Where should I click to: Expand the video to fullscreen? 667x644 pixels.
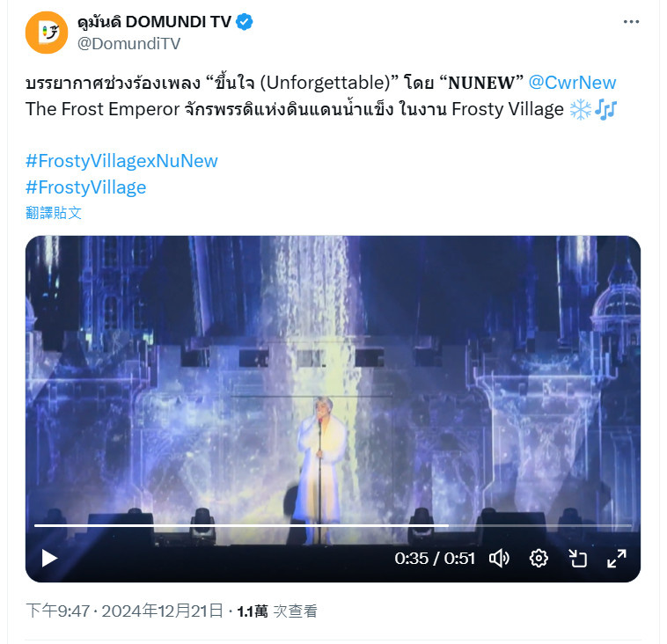pyautogui.click(x=616, y=558)
